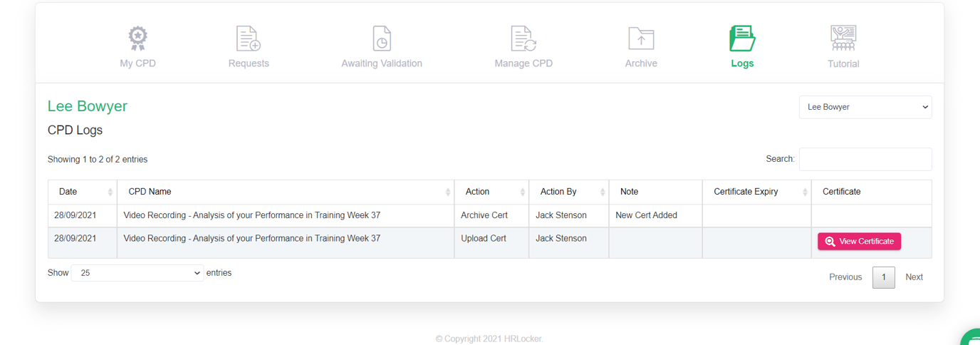The image size is (980, 345).
Task: Click the View Certificate button
Action: [859, 242]
